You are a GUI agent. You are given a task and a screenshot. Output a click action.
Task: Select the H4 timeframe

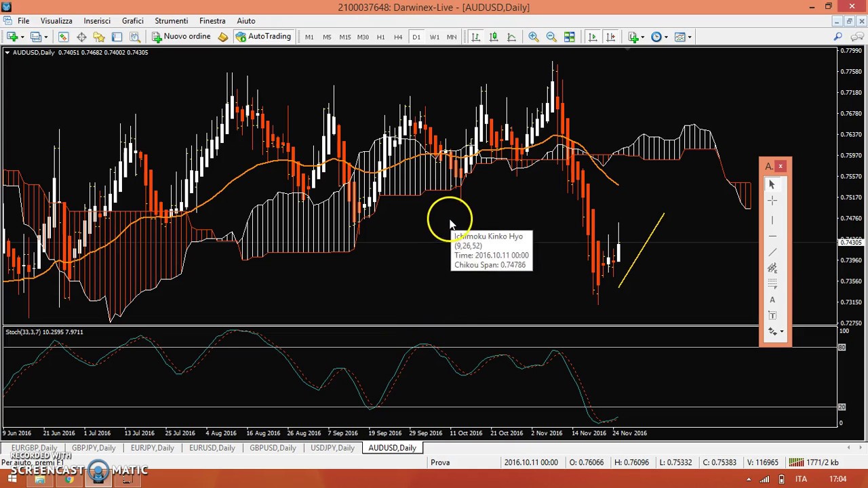tap(398, 37)
